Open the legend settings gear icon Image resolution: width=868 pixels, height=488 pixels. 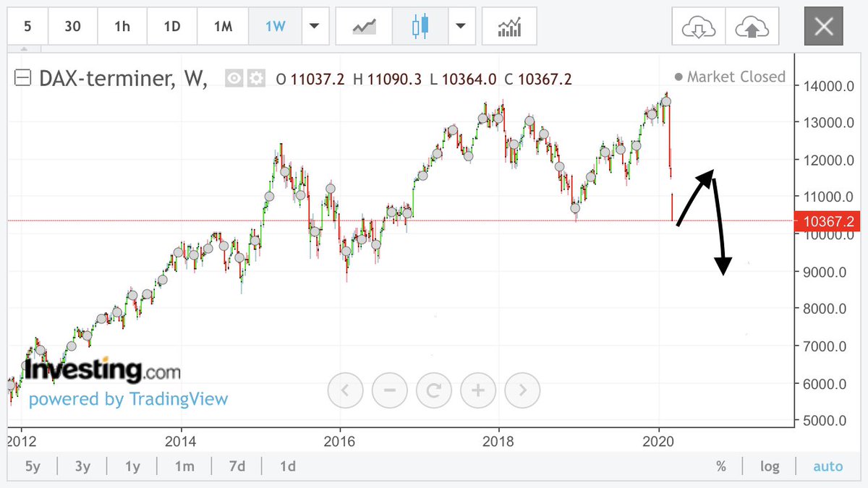coord(256,79)
